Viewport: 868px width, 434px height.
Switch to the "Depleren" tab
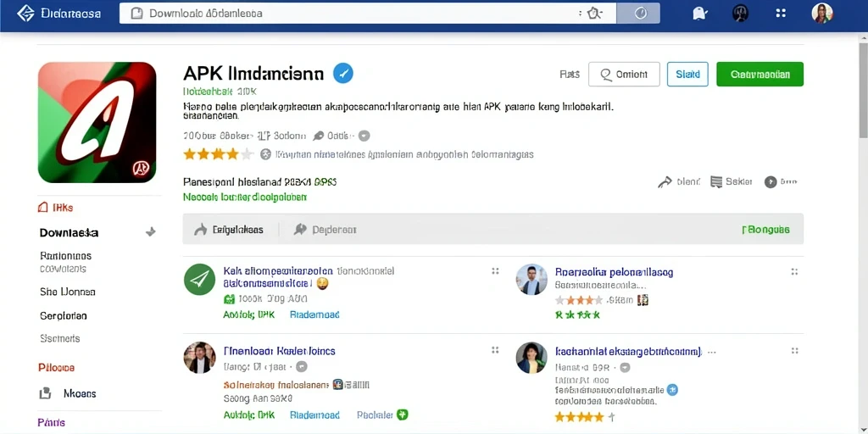coord(325,229)
